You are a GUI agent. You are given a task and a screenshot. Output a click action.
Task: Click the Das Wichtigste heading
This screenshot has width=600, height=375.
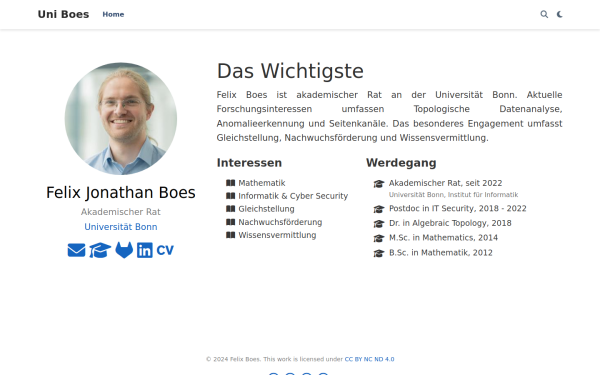[290, 71]
